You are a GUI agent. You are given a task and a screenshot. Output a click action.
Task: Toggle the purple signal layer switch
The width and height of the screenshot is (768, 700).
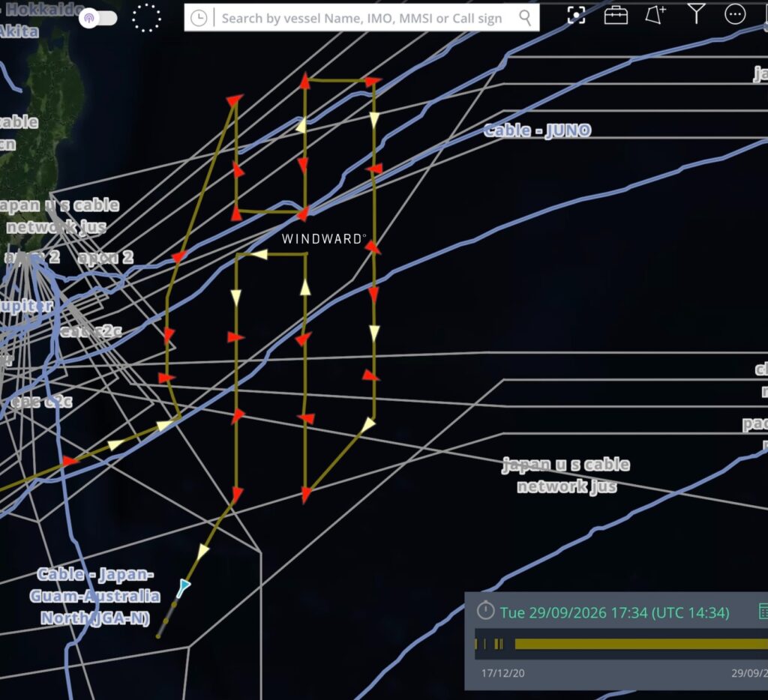click(x=98, y=18)
